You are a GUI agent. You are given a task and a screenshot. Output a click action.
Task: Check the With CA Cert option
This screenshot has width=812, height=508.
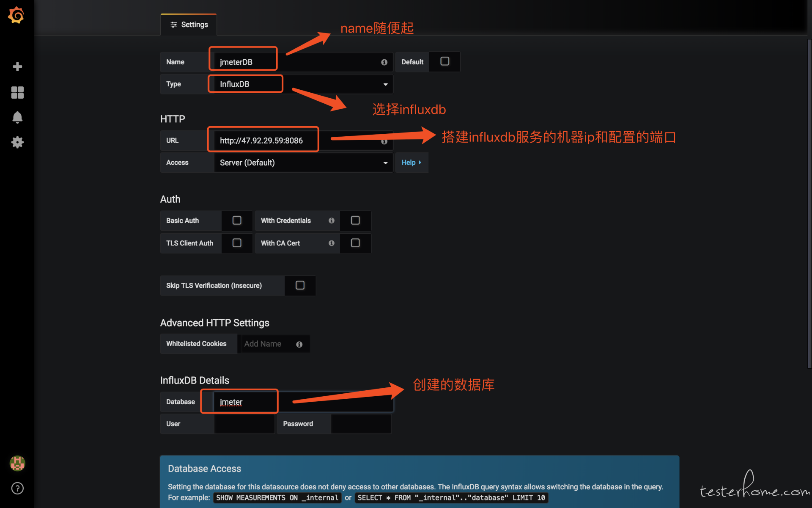355,243
